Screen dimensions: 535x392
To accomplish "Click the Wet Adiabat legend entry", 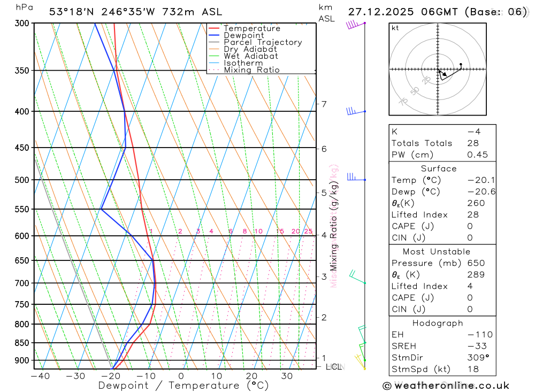I will coord(243,56).
